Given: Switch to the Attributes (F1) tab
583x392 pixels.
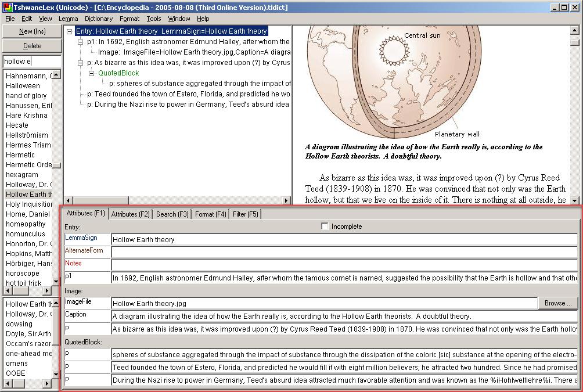Looking at the screenshot, I should [85, 214].
